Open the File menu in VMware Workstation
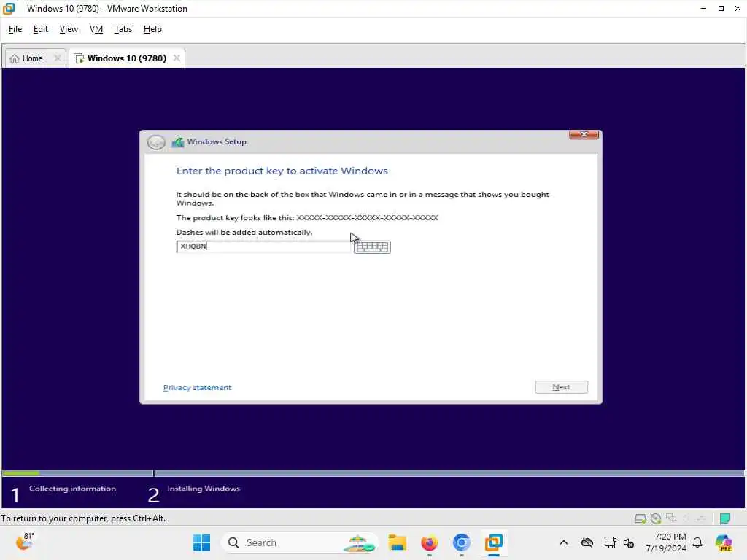The image size is (747, 560). click(15, 29)
